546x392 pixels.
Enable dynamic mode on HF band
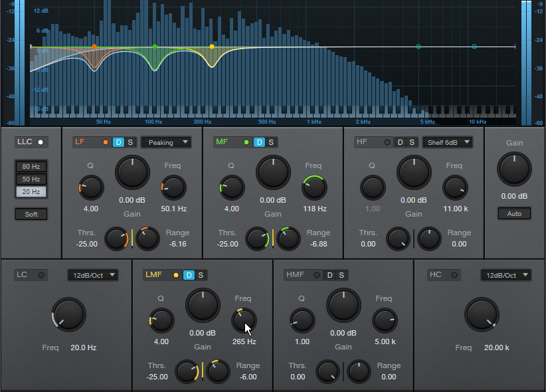click(400, 142)
